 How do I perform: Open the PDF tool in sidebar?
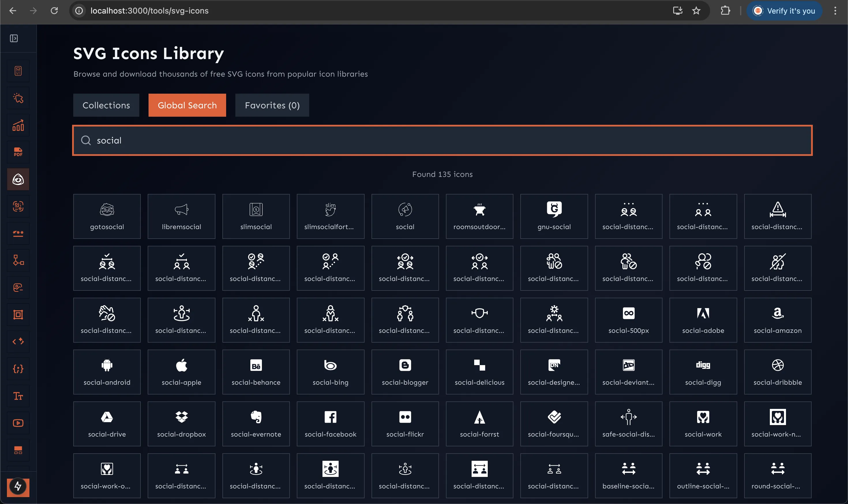(x=18, y=152)
